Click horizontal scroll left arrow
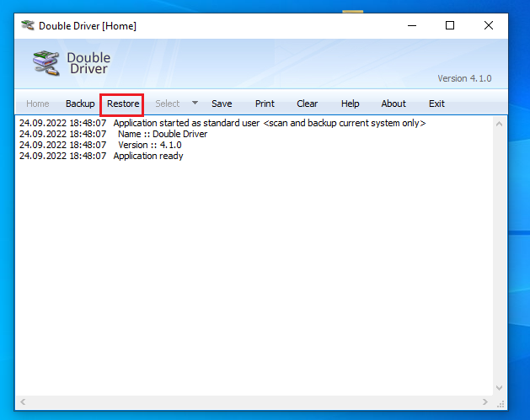The image size is (530, 420). click(23, 401)
